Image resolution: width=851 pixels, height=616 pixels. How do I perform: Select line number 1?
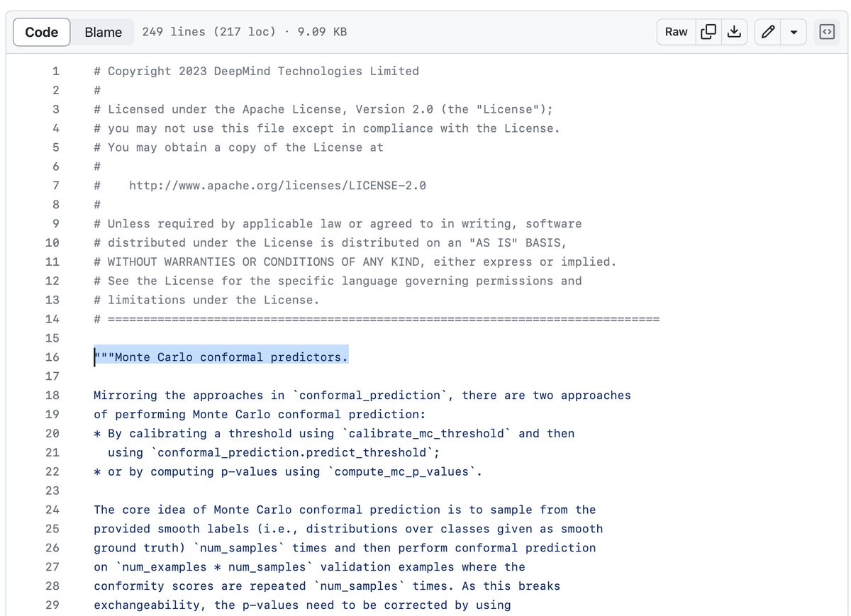click(56, 71)
